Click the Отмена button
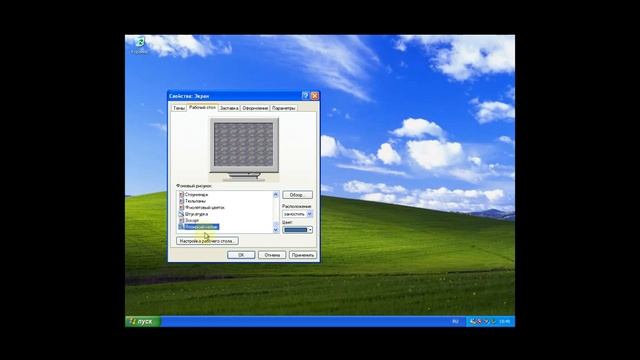The height and width of the screenshot is (360, 640). pyautogui.click(x=272, y=255)
